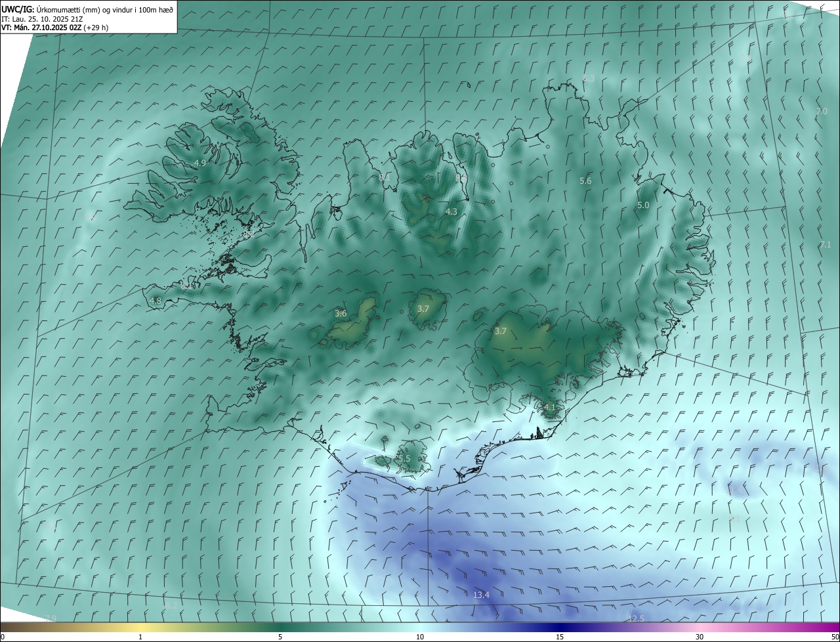Click the 3.7 value on Hofsjökull glacier
The image size is (840, 642).
point(423,309)
